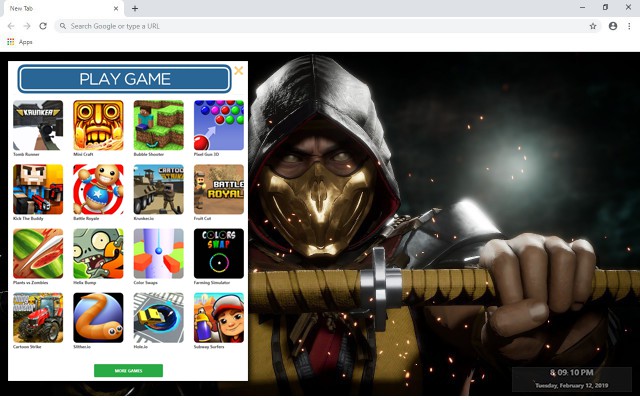640x400 pixels.
Task: Click the green MORE GAMES button
Action: 129,371
